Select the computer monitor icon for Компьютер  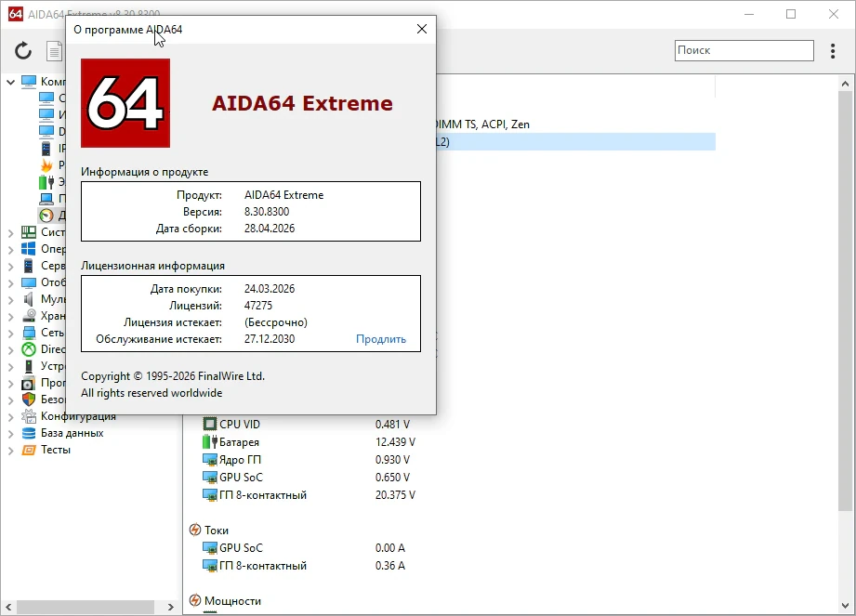[29, 82]
